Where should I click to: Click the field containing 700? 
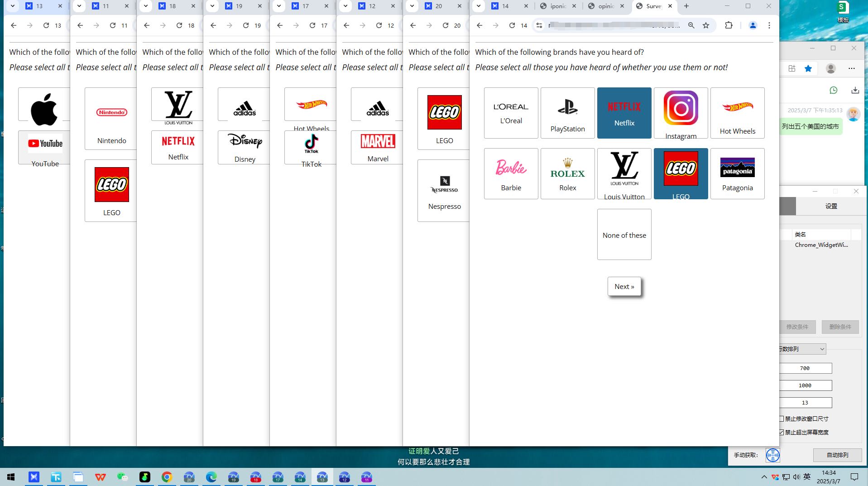tap(805, 368)
